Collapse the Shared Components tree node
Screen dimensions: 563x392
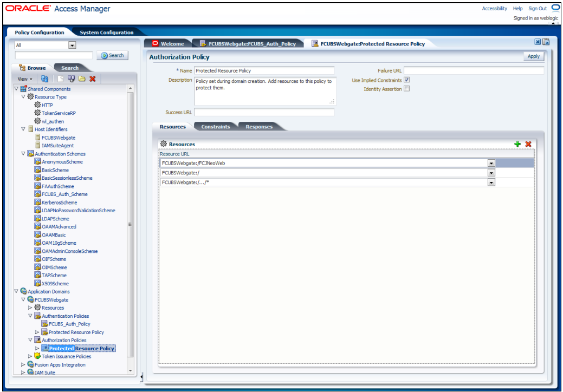pos(16,89)
